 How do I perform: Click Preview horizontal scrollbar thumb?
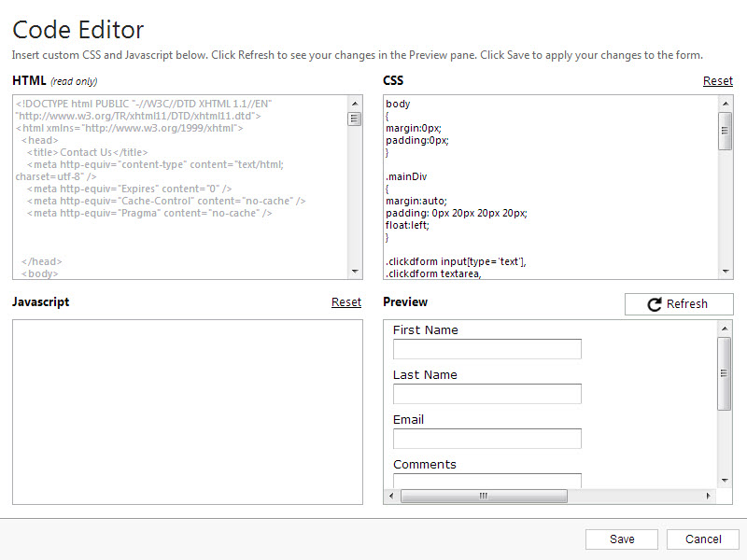tap(484, 496)
